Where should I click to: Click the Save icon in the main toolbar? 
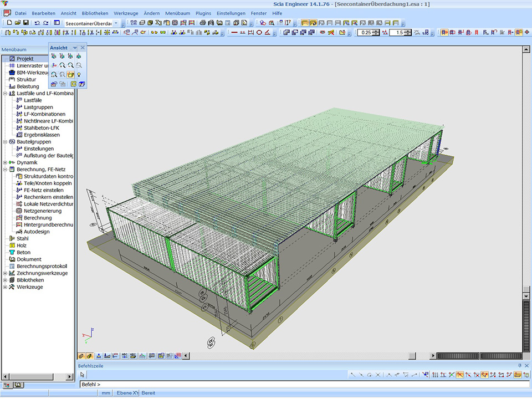[x=25, y=23]
